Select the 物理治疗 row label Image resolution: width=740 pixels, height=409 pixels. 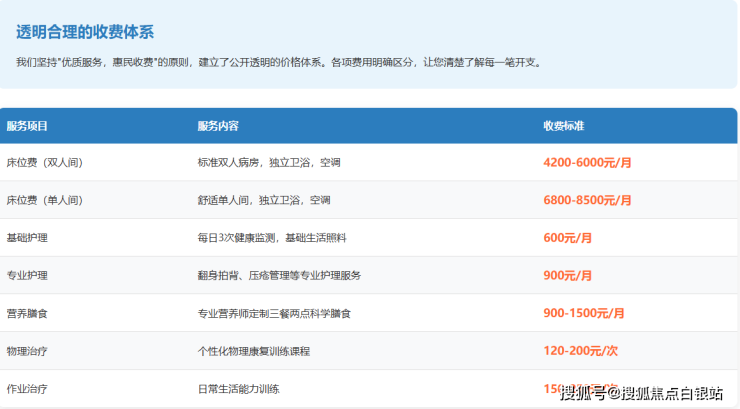coord(27,351)
